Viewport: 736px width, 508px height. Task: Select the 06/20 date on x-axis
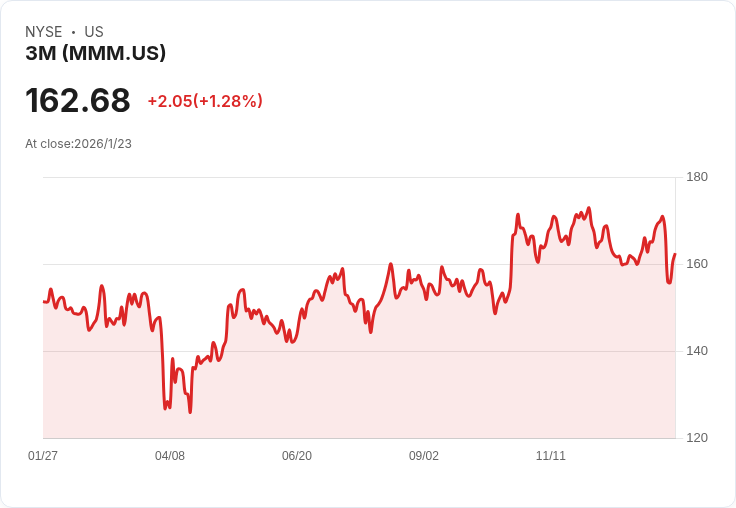(297, 456)
